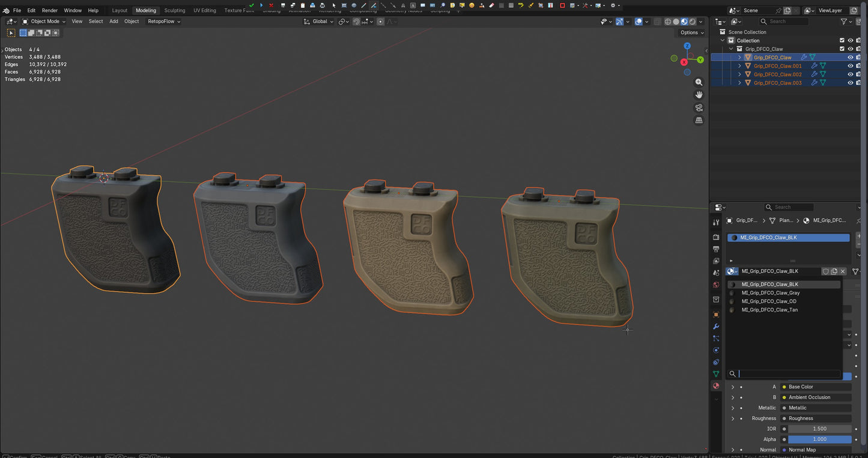This screenshot has width=868, height=458.
Task: Switch to material preview shading
Action: click(684, 22)
